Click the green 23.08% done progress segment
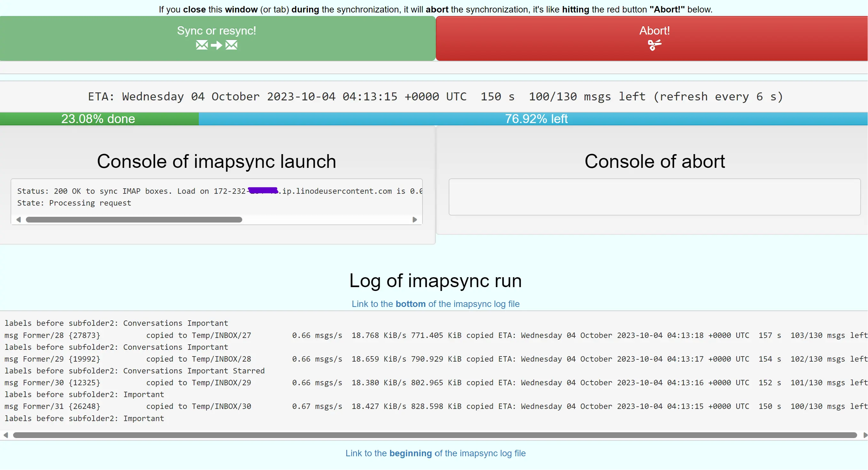Viewport: 868px width, 470px height. click(x=99, y=119)
